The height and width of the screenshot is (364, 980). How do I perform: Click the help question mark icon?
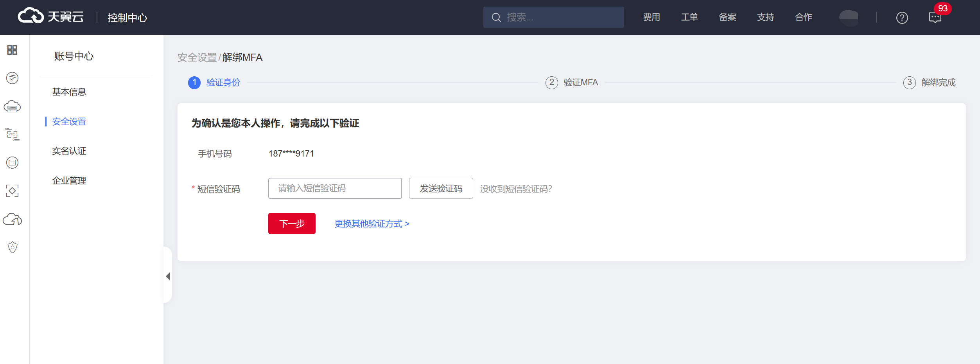(x=902, y=18)
